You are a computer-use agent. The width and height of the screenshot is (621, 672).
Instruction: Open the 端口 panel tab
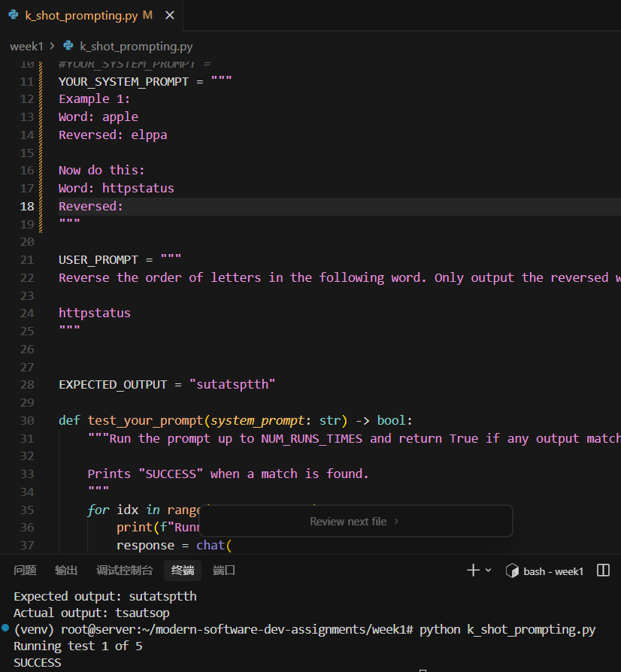click(224, 571)
